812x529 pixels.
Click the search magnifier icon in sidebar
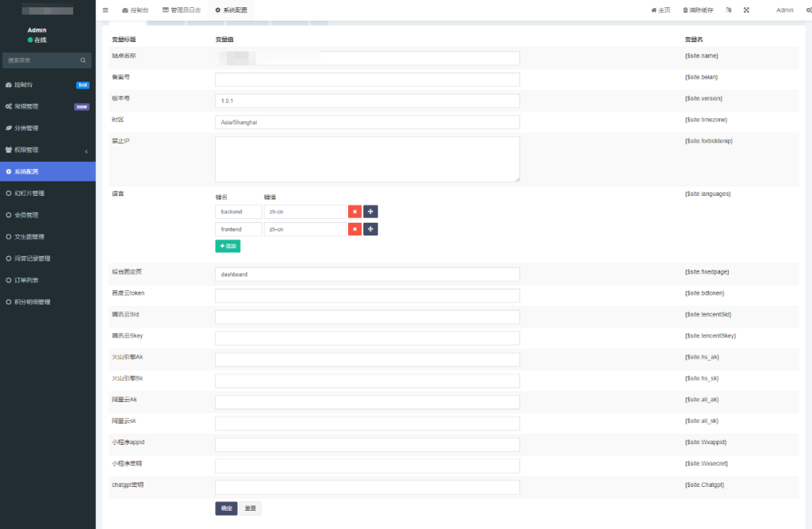tap(82, 60)
